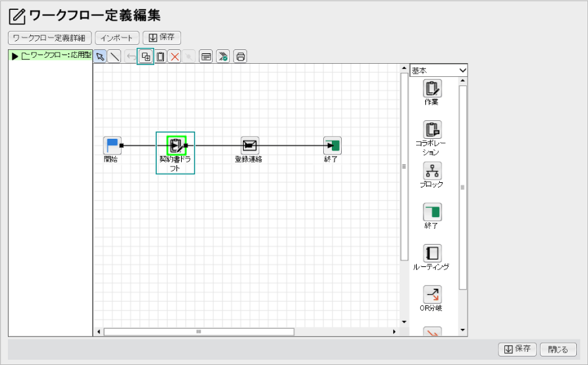
Task: Expand the ワークフロー:応用型 tree node
Action: (x=14, y=56)
